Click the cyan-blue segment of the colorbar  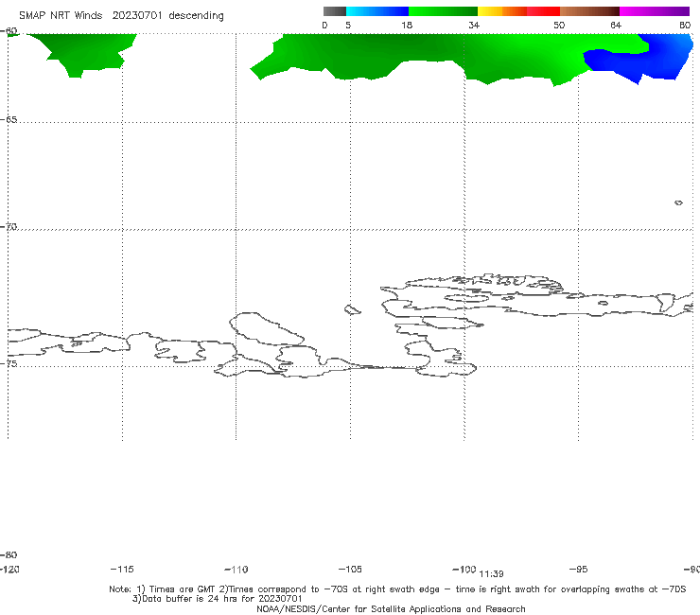(377, 11)
